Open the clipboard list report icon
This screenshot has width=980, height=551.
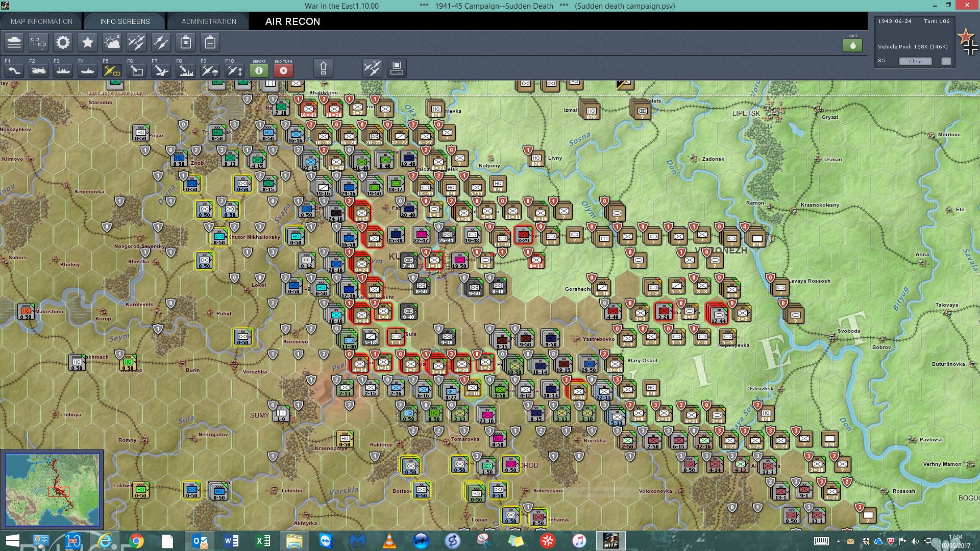pyautogui.click(x=210, y=42)
